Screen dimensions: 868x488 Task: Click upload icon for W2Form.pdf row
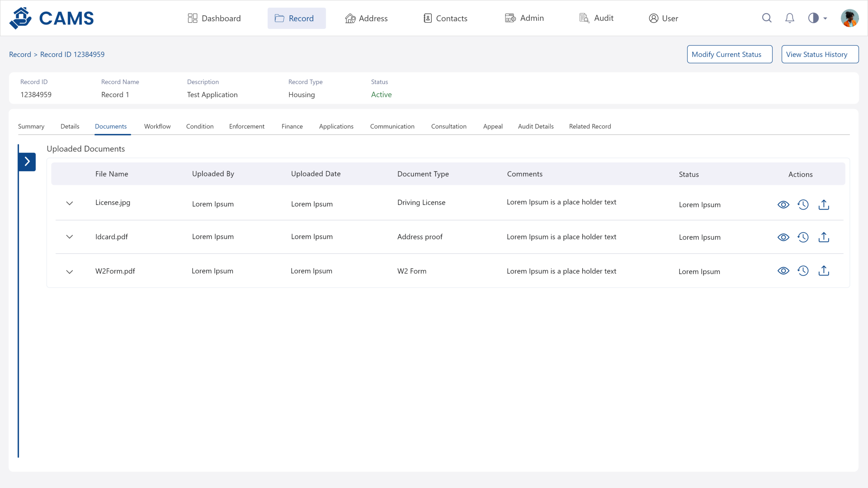[824, 271]
